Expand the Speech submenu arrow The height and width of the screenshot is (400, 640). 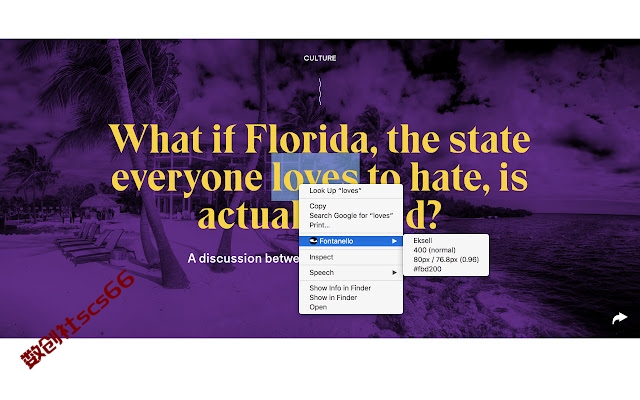coord(394,272)
